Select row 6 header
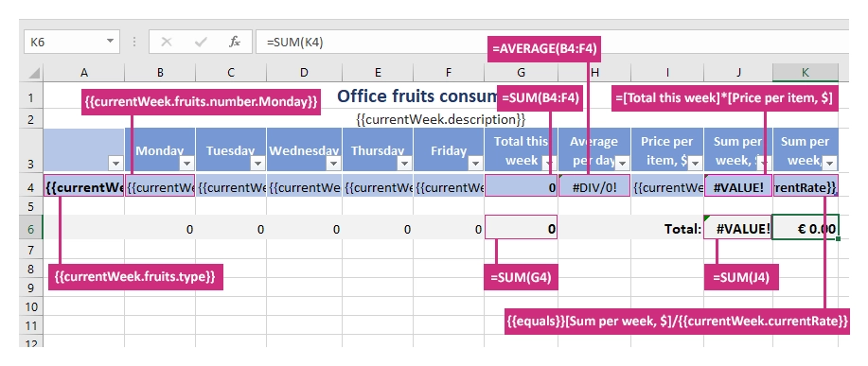The width and height of the screenshot is (868, 366). (31, 229)
